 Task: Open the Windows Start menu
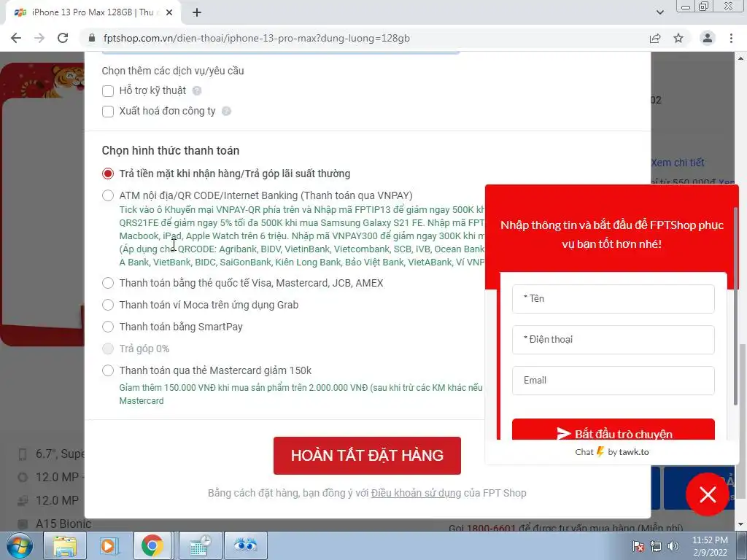pyautogui.click(x=20, y=545)
